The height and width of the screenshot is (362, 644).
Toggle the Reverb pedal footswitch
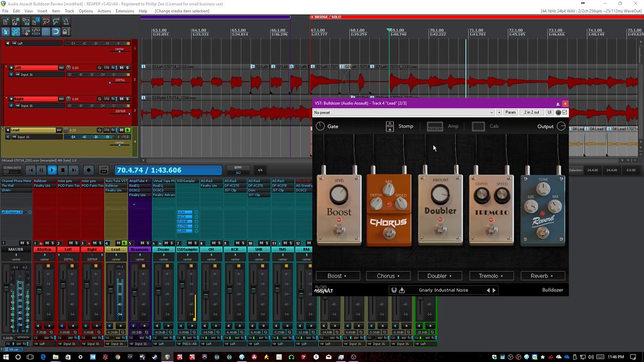click(x=542, y=232)
